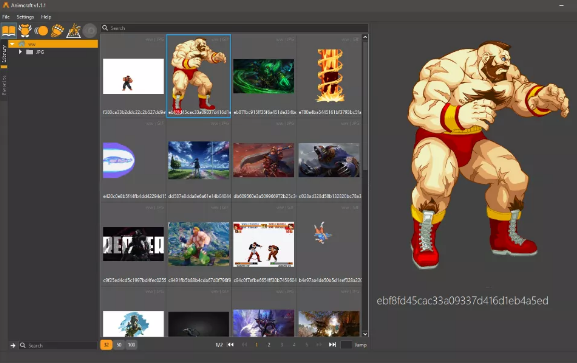Select the small flipping blue character thumbnail
The height and width of the screenshot is (363, 577).
(322, 233)
